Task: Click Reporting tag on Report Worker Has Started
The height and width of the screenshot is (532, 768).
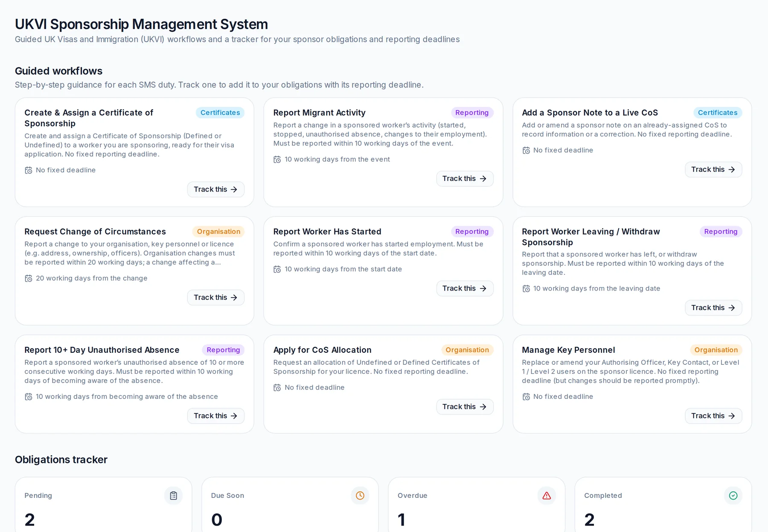Action: tap(472, 232)
